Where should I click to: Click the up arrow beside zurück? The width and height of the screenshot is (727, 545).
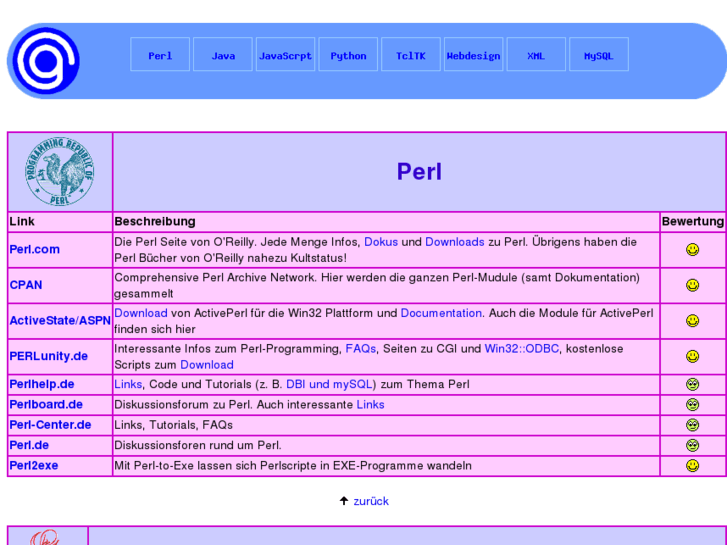pyautogui.click(x=344, y=501)
